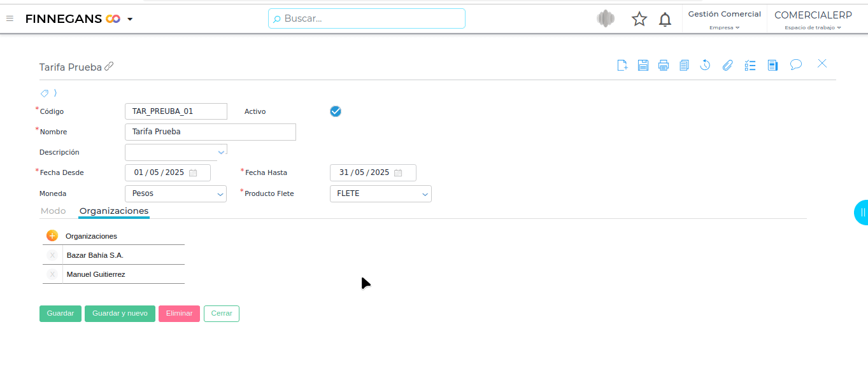Switch to the Modo tab
Viewport: 868px width, 392px height.
[x=53, y=211]
